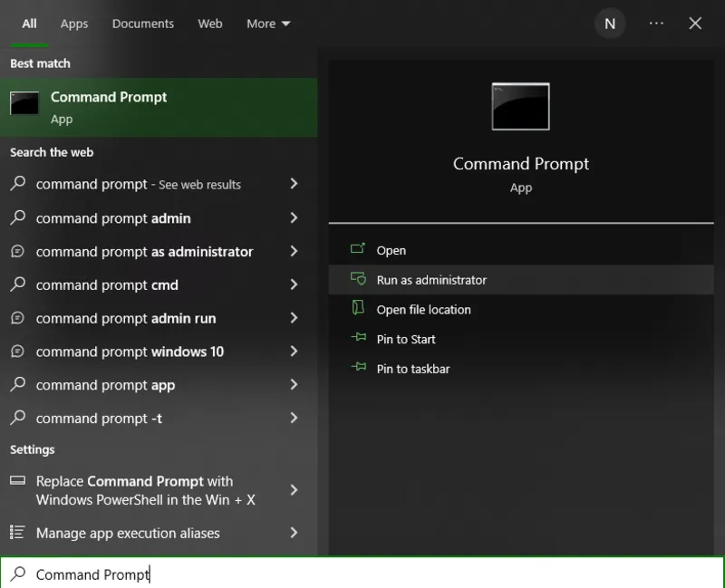Image resolution: width=725 pixels, height=588 pixels.
Task: Switch to the Documents tab
Action: pyautogui.click(x=143, y=24)
